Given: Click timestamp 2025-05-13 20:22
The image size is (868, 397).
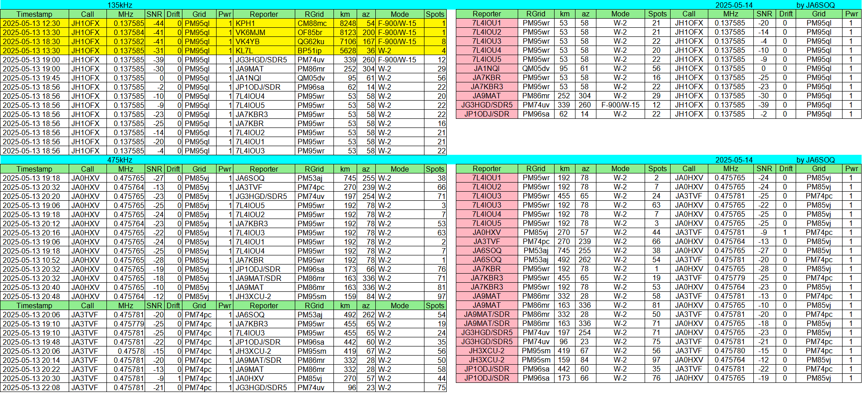Looking at the screenshot, I should point(35,369).
